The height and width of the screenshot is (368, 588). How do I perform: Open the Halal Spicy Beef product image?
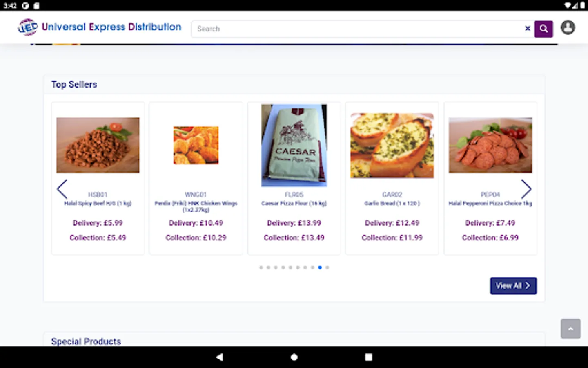pyautogui.click(x=98, y=145)
